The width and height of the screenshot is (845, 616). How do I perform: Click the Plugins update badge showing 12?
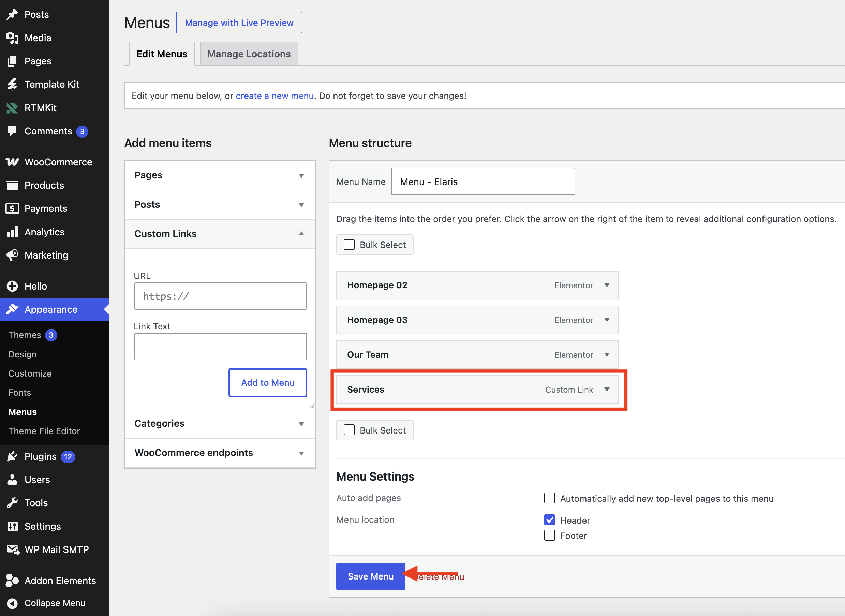click(68, 457)
